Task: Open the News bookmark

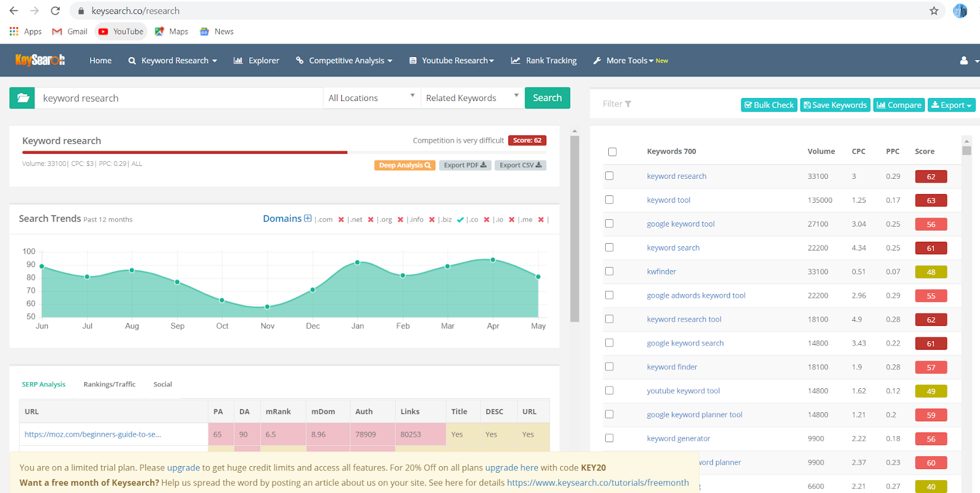Action: (217, 31)
